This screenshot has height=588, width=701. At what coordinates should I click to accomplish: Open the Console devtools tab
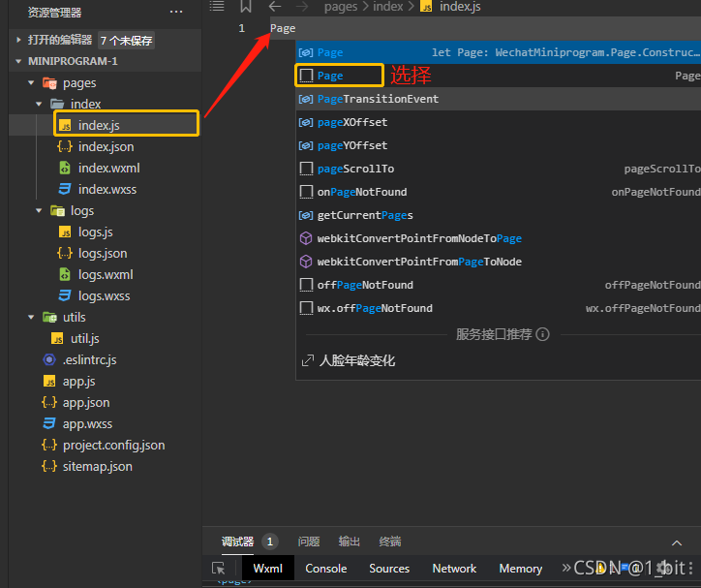point(326,569)
